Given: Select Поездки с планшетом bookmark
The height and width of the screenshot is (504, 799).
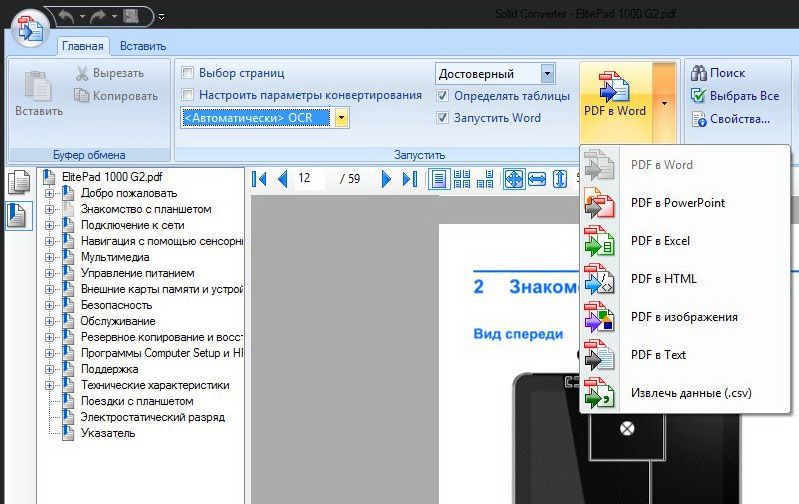Looking at the screenshot, I should [137, 401].
